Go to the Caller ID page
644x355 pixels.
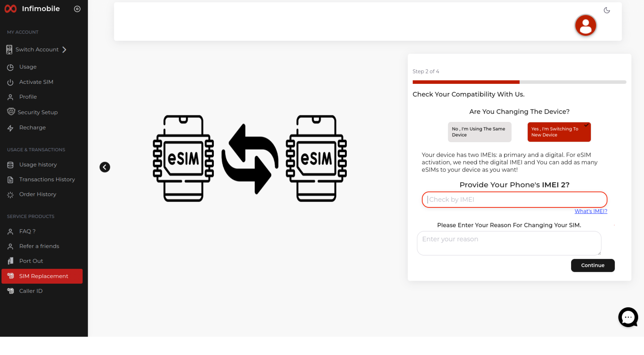pos(31,291)
